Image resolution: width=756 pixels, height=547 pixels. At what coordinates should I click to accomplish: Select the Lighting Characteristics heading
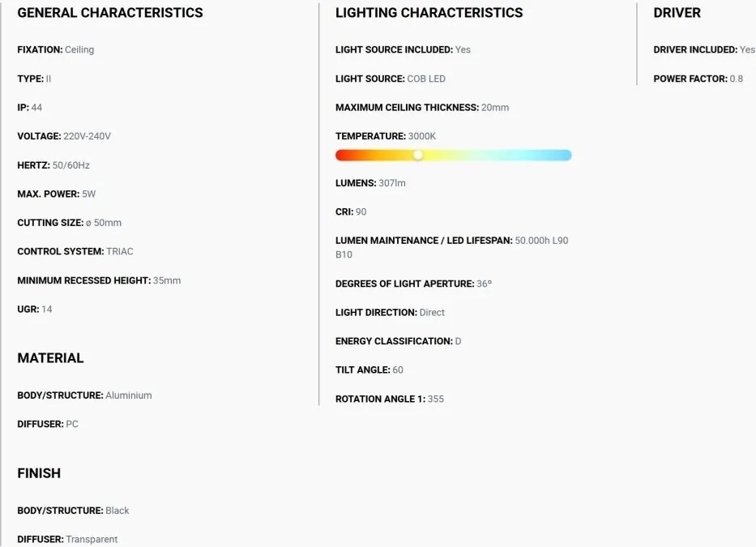(429, 12)
